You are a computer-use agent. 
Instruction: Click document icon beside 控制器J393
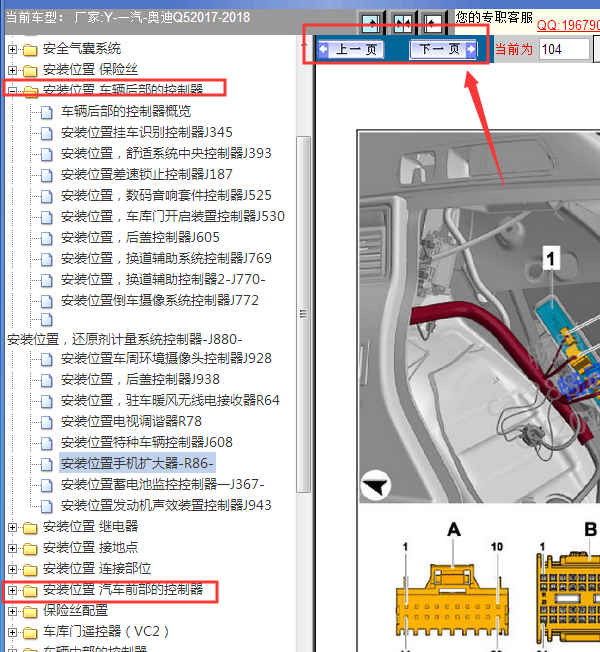pos(47,154)
